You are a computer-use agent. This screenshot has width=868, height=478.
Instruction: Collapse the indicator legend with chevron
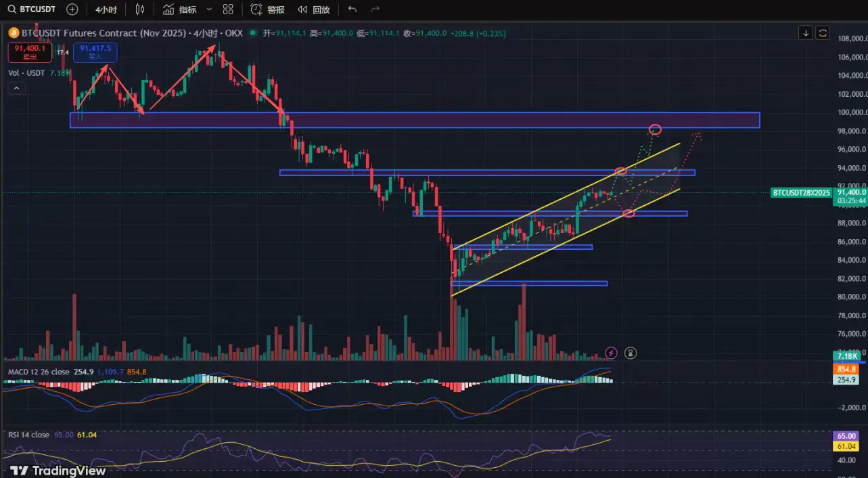16,88
